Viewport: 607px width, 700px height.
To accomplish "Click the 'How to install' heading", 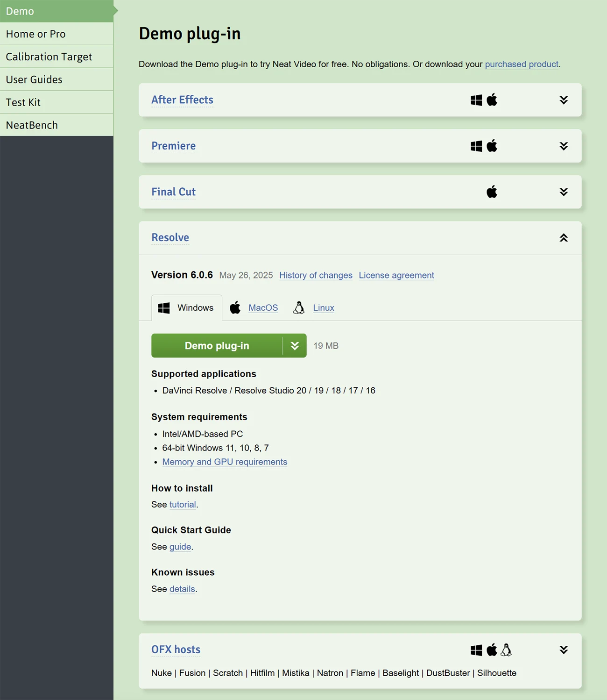I will coord(182,488).
